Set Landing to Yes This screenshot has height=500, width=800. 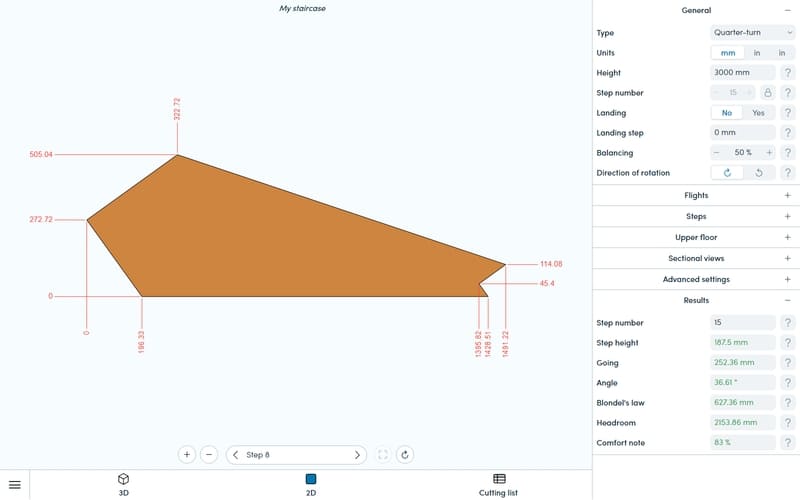(x=758, y=113)
